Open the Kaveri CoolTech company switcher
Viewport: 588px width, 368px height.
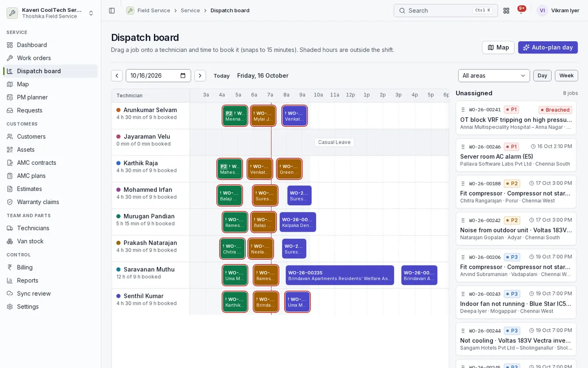coord(50,13)
